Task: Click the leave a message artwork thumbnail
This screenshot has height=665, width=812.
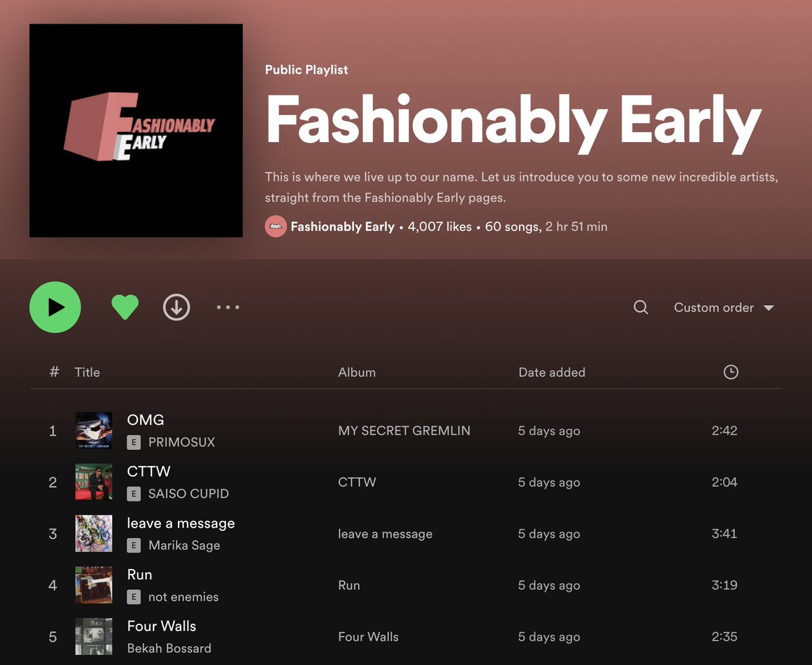Action: click(x=93, y=534)
